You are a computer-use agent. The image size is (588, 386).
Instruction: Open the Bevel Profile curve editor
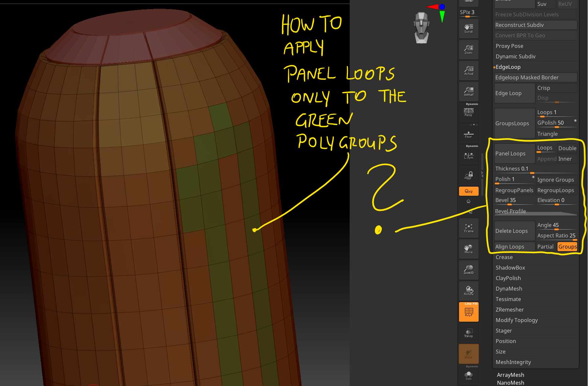pos(511,211)
